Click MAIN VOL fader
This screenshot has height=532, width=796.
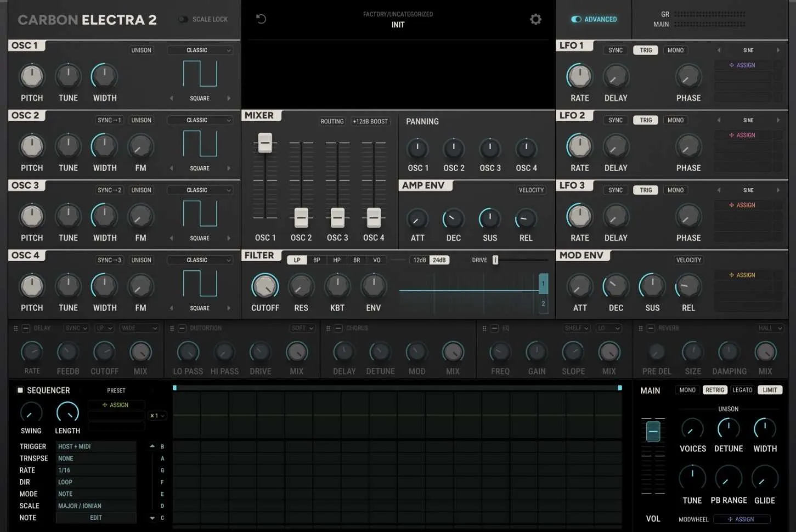[653, 432]
